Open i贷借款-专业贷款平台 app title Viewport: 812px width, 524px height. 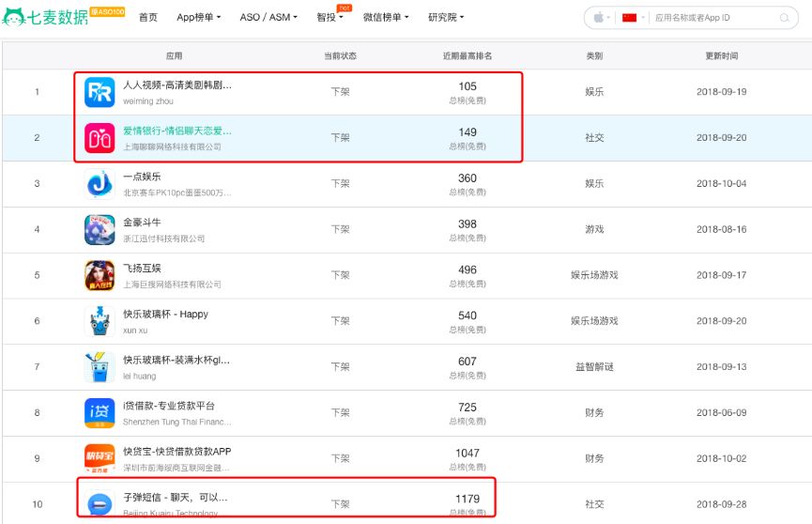[169, 406]
